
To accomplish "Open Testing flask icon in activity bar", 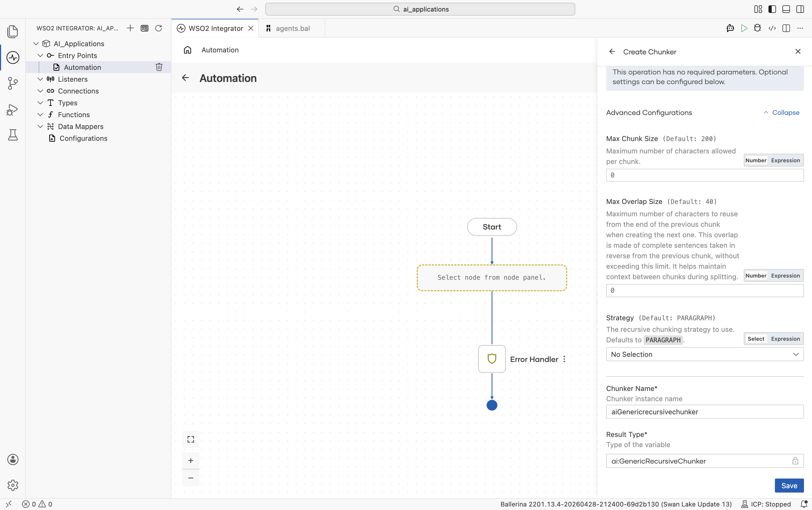I will click(12, 135).
